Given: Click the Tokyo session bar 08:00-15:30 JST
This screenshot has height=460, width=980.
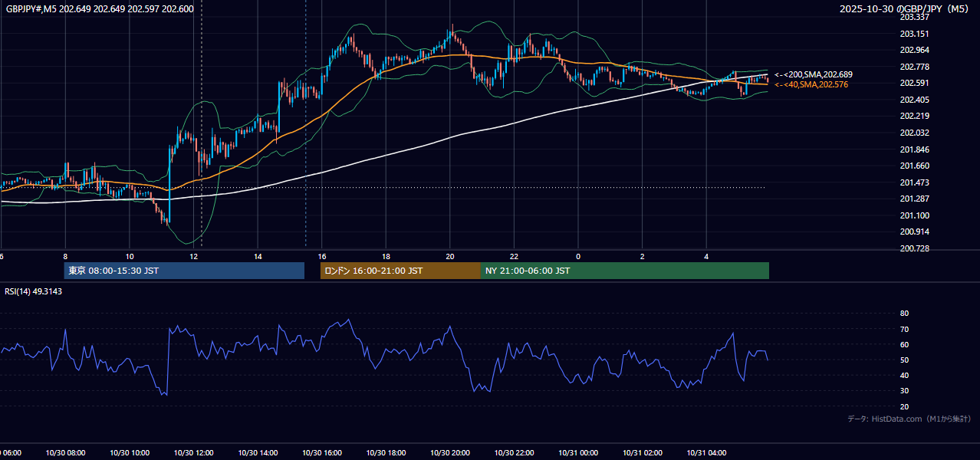Looking at the screenshot, I should (x=184, y=271).
